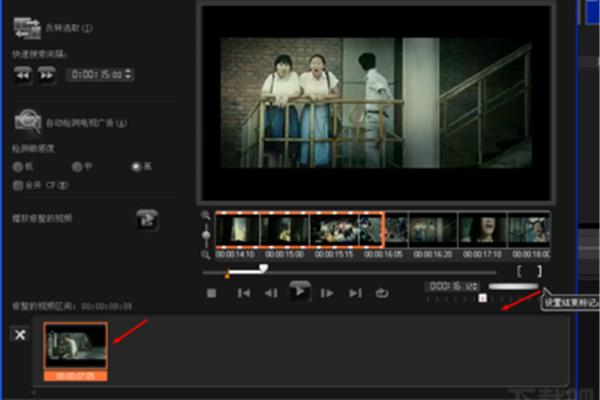This screenshot has width=600, height=400.
Task: Select the filmstrip frame at 00:00:16:05
Action: point(384,230)
